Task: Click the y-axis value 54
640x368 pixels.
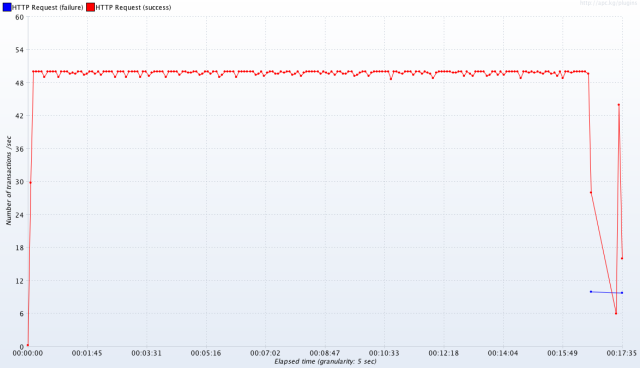Action: click(x=20, y=50)
